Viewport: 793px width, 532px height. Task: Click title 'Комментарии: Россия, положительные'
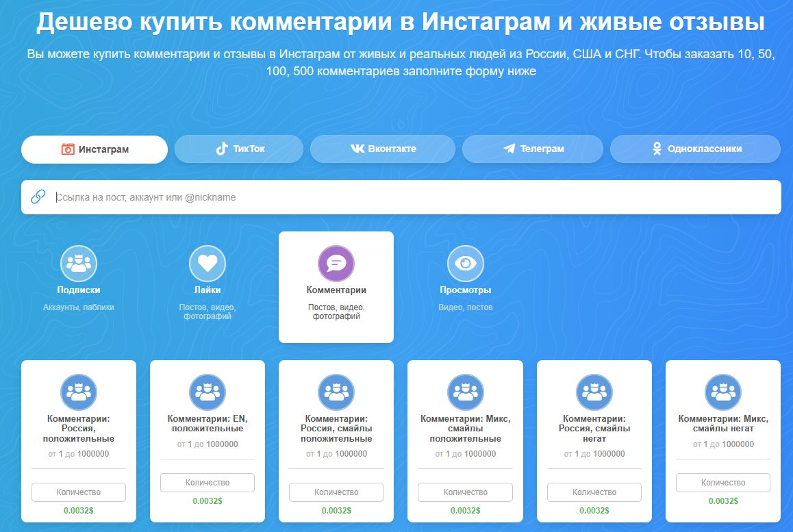coord(78,429)
